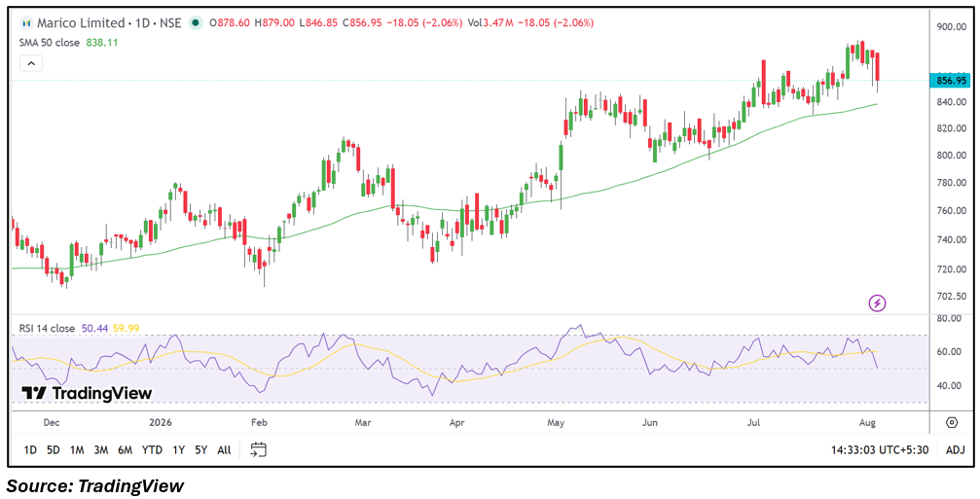This screenshot has width=980, height=499.
Task: Select the 5D time range
Action: [54, 449]
